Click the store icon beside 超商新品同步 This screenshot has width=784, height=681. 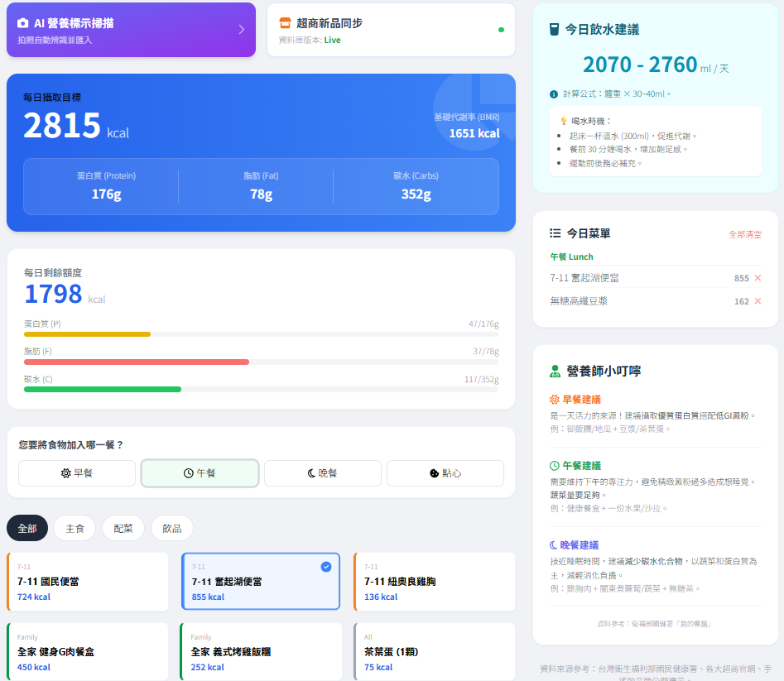click(285, 23)
